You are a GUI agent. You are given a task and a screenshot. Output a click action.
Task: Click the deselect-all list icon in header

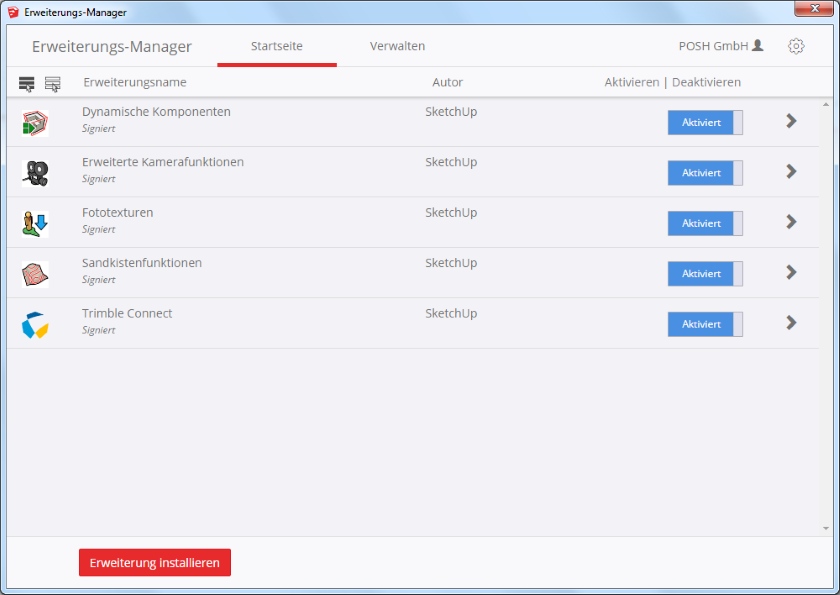coord(53,83)
